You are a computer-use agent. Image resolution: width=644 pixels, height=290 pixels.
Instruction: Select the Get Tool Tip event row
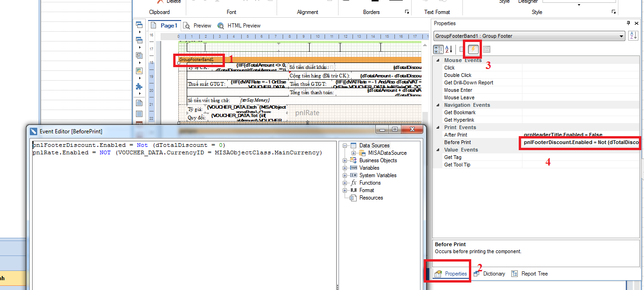point(540,165)
